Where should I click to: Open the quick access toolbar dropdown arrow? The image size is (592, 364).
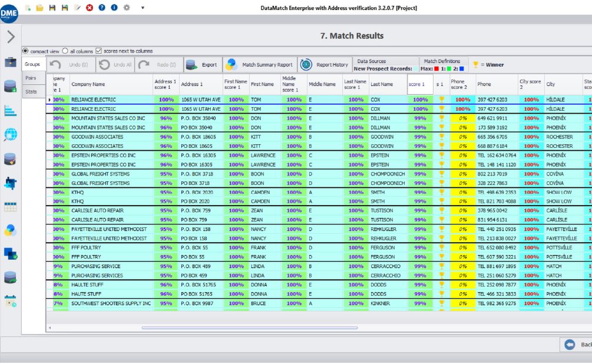click(x=143, y=8)
